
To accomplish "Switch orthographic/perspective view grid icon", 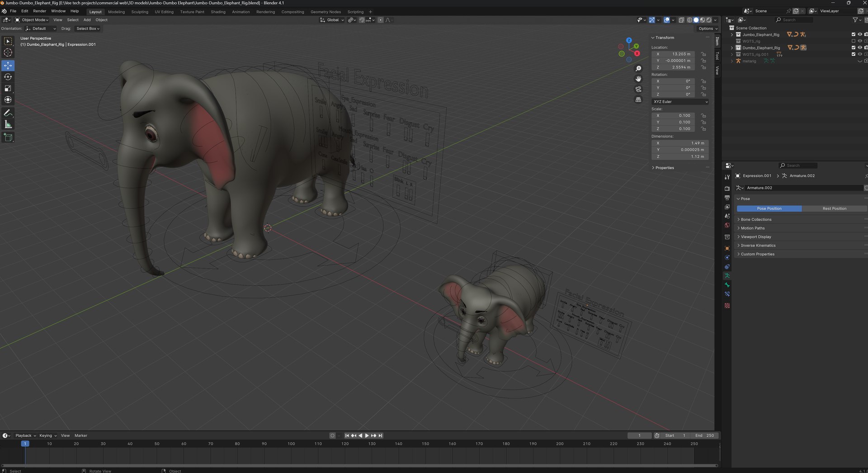I will (638, 99).
